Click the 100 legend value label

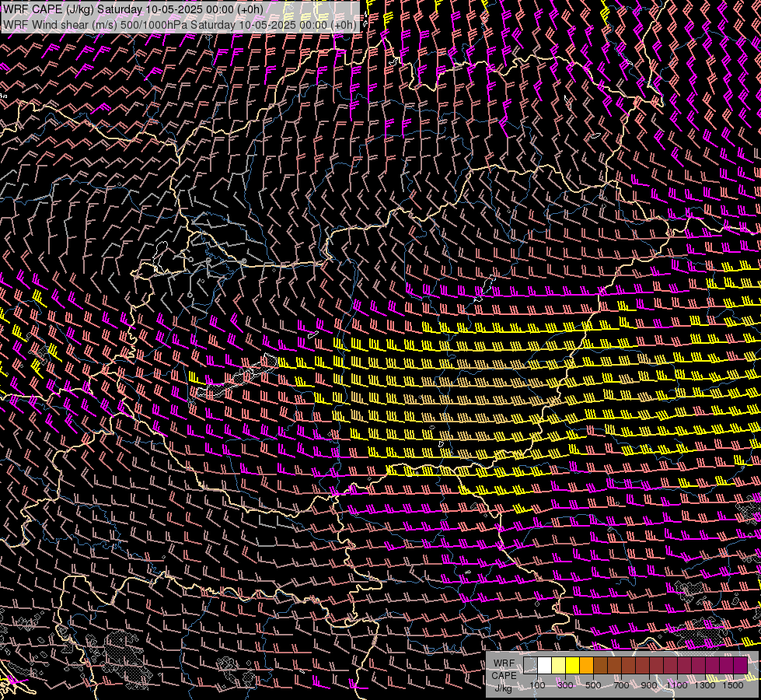coord(537,685)
